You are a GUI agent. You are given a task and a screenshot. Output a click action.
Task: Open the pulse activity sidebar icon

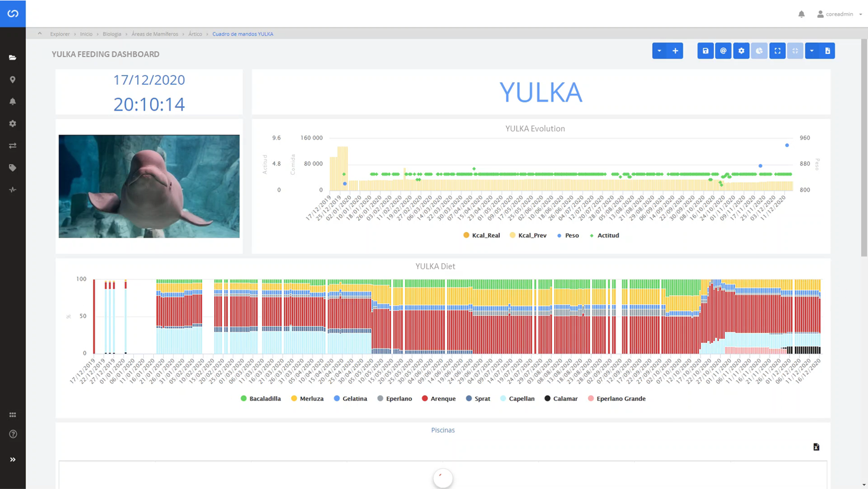pos(13,190)
